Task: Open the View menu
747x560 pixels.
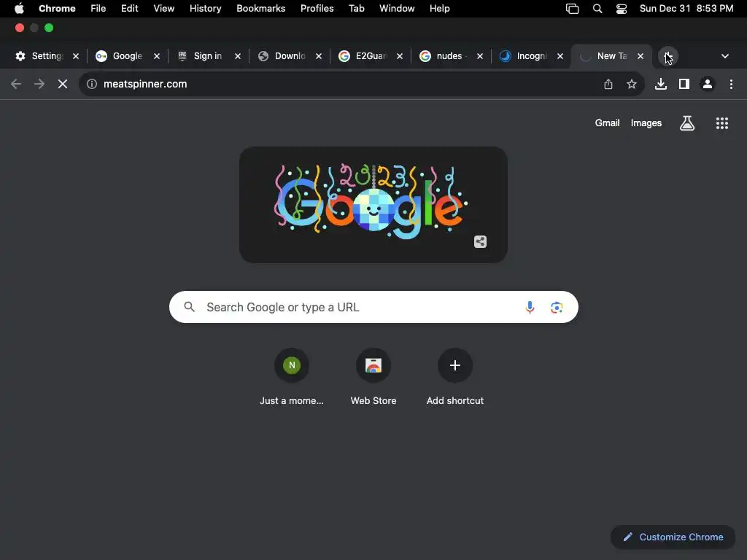Action: click(164, 9)
